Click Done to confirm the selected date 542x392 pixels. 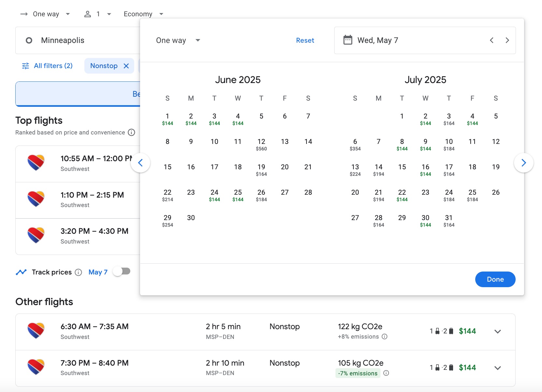495,279
